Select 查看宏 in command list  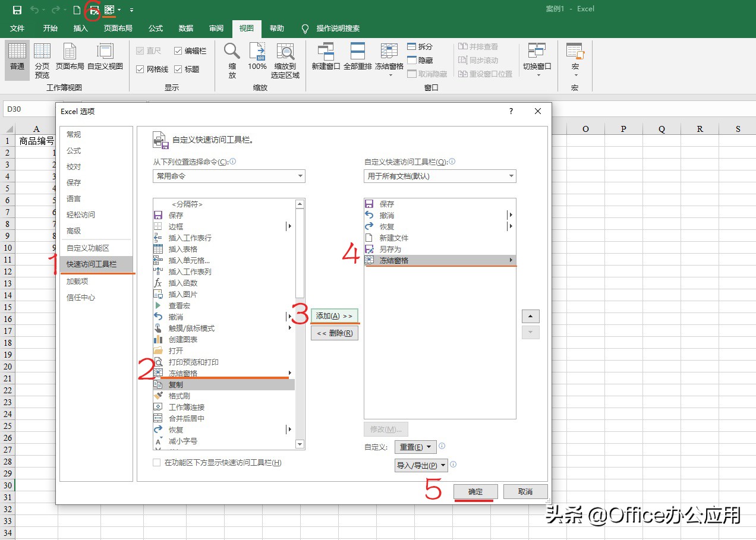coord(223,305)
